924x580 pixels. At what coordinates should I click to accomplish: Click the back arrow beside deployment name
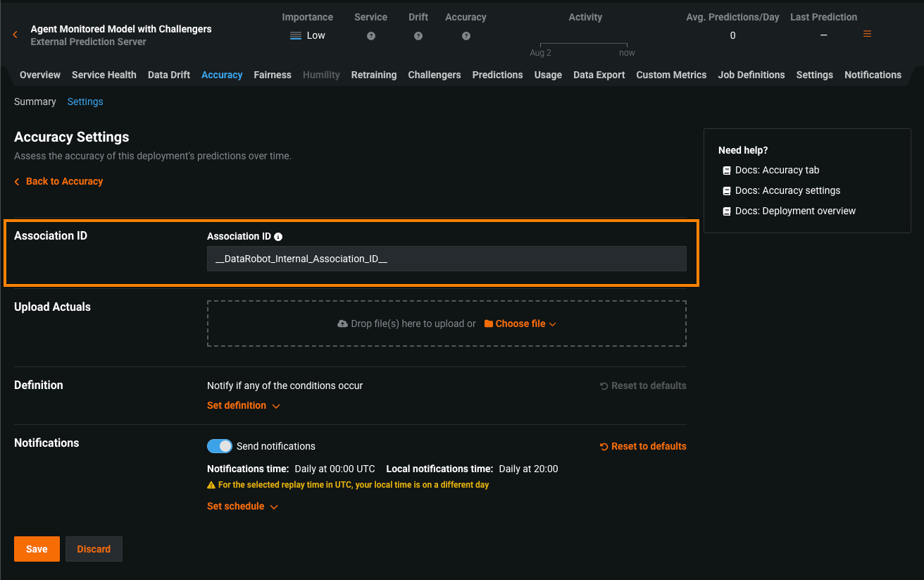click(15, 35)
